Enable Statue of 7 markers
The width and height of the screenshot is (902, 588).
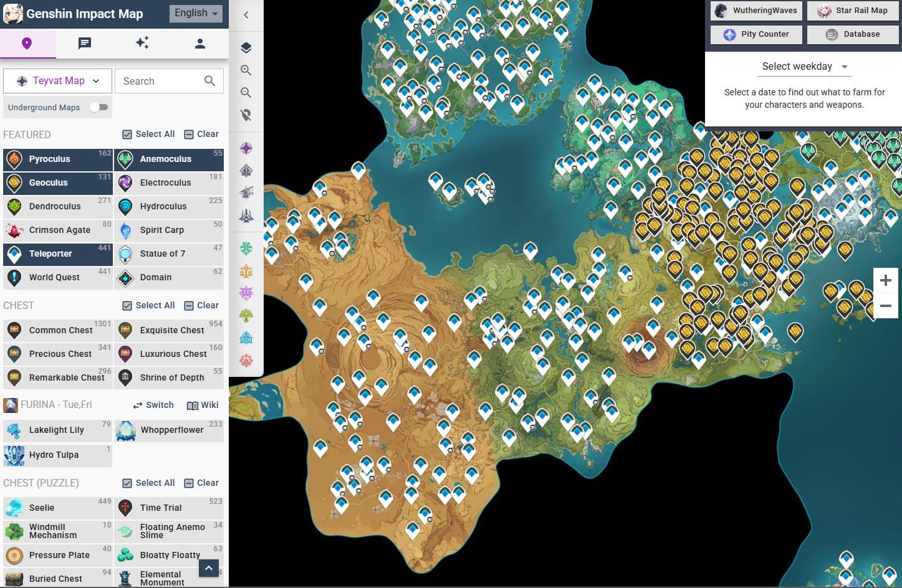click(169, 254)
